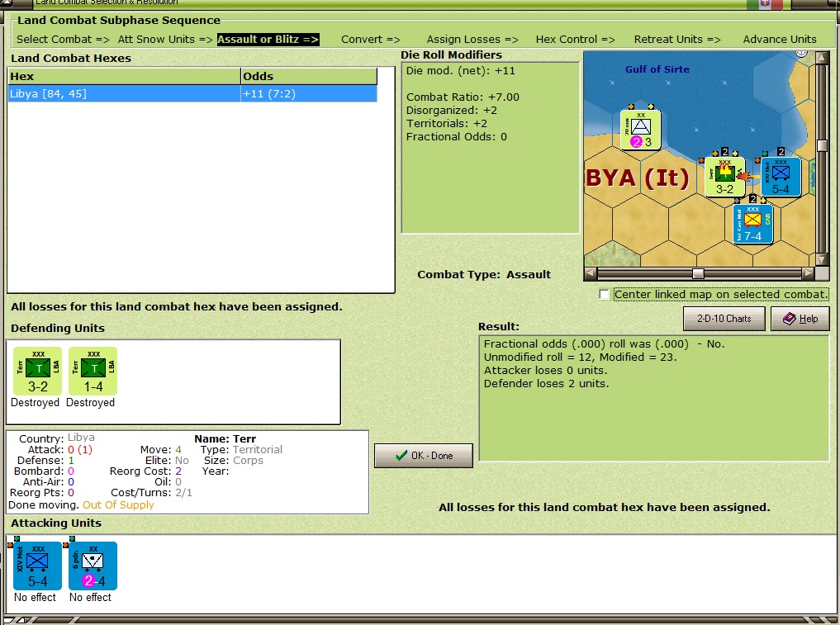This screenshot has height=625, width=840.
Task: Select the 5-4 XIV Mot attacking unit
Action: point(37,566)
